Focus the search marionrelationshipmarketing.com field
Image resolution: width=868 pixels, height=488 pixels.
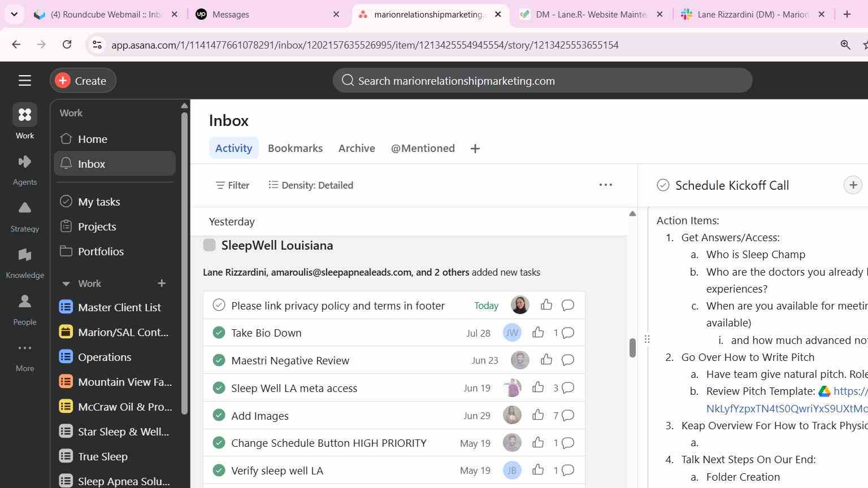pyautogui.click(x=542, y=81)
